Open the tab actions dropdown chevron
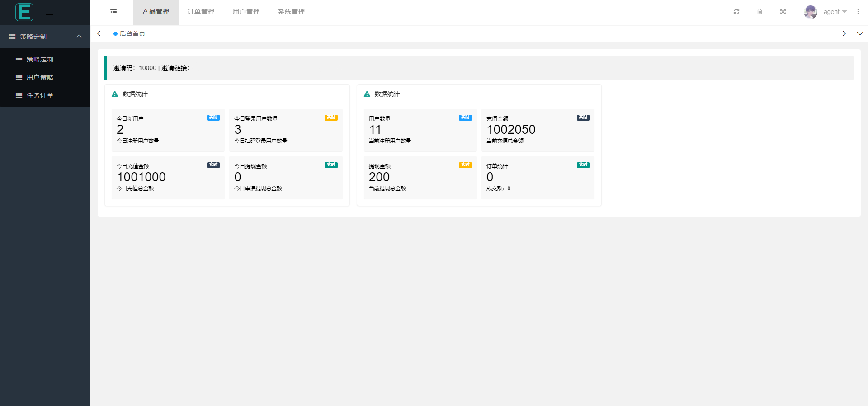 (x=860, y=33)
